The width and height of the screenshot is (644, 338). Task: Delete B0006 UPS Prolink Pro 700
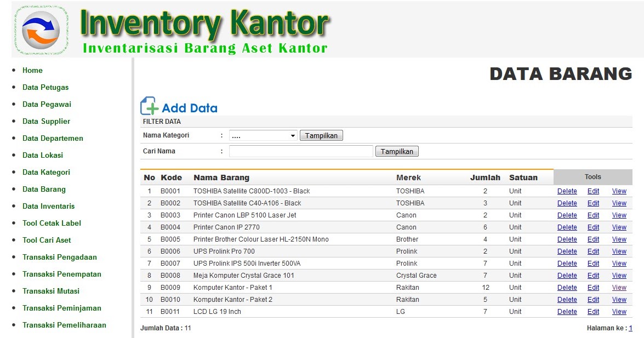567,251
